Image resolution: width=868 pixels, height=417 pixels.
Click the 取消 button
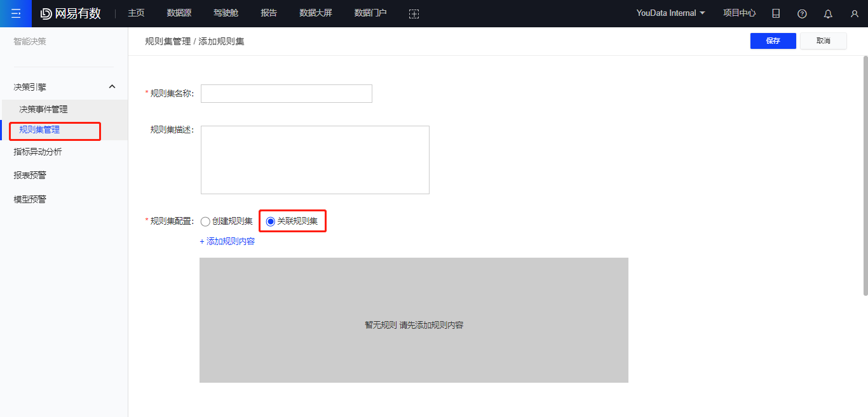(x=824, y=41)
